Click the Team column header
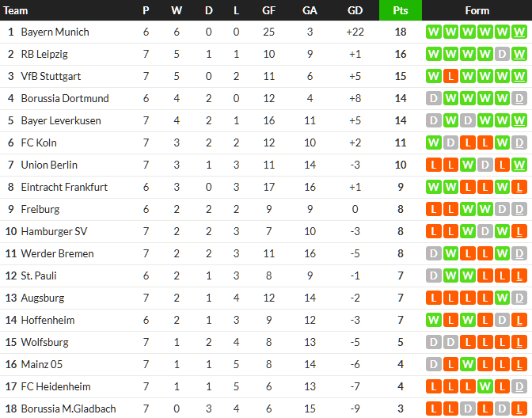Viewport: 532px width, 418px height. [16, 10]
